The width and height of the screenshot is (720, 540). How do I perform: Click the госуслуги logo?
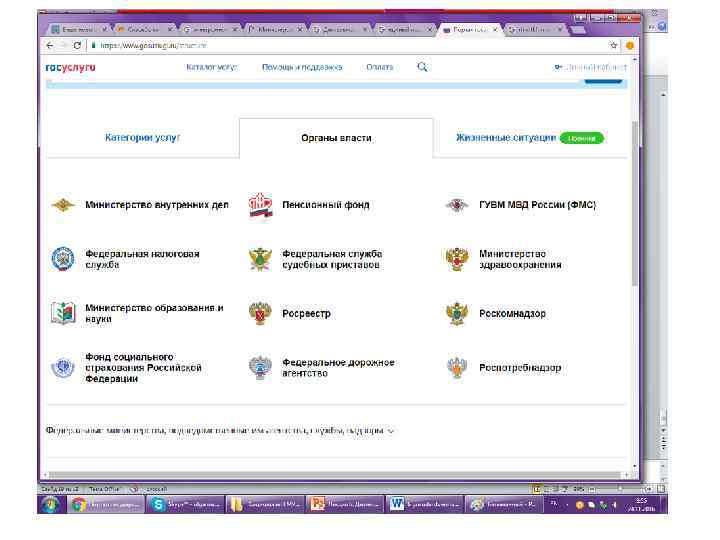70,67
